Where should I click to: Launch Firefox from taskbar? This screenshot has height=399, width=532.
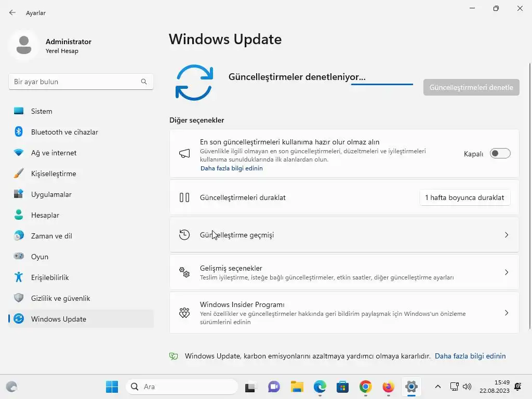click(388, 387)
